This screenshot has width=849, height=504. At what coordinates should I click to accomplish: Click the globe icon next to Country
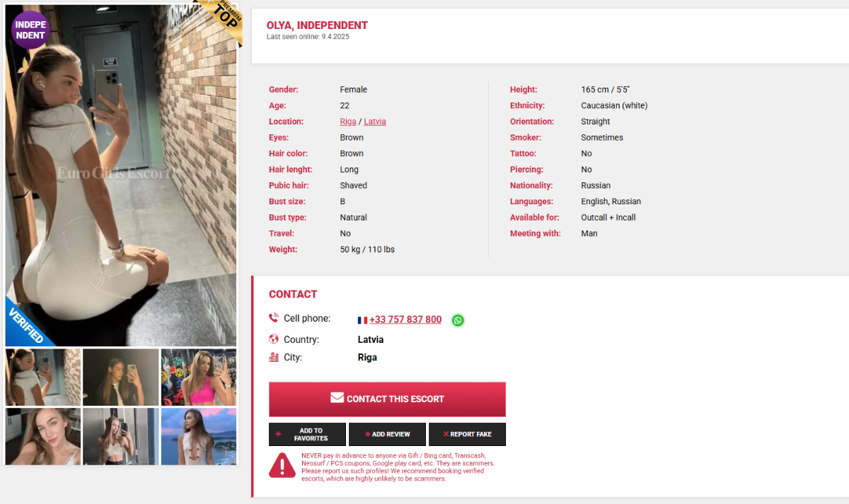tap(274, 339)
